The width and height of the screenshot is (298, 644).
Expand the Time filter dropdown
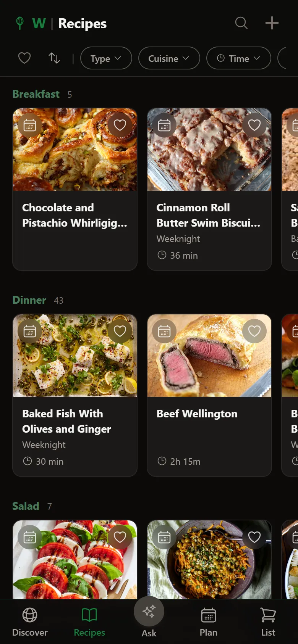238,58
